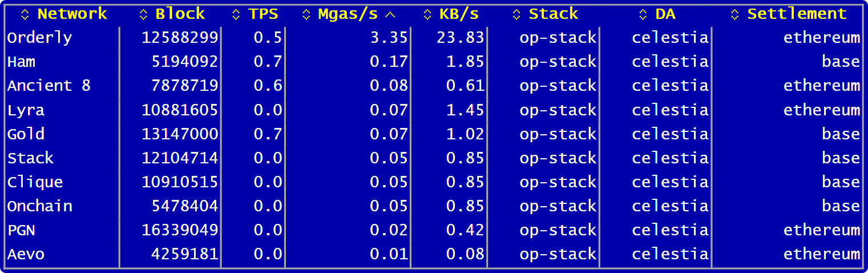Click the Clique network name
The image size is (868, 273).
pyautogui.click(x=35, y=182)
